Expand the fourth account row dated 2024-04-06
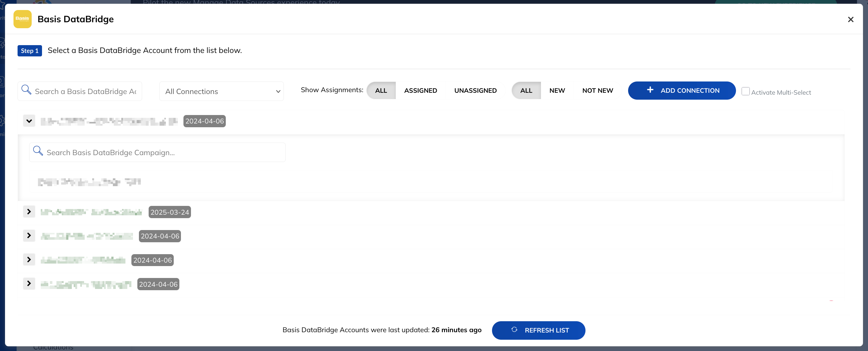 pos(29,260)
